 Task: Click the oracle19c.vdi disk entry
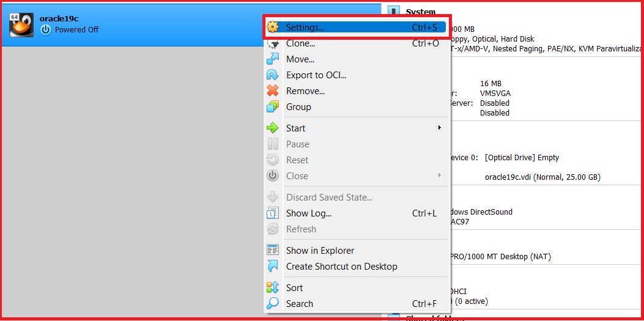point(542,177)
